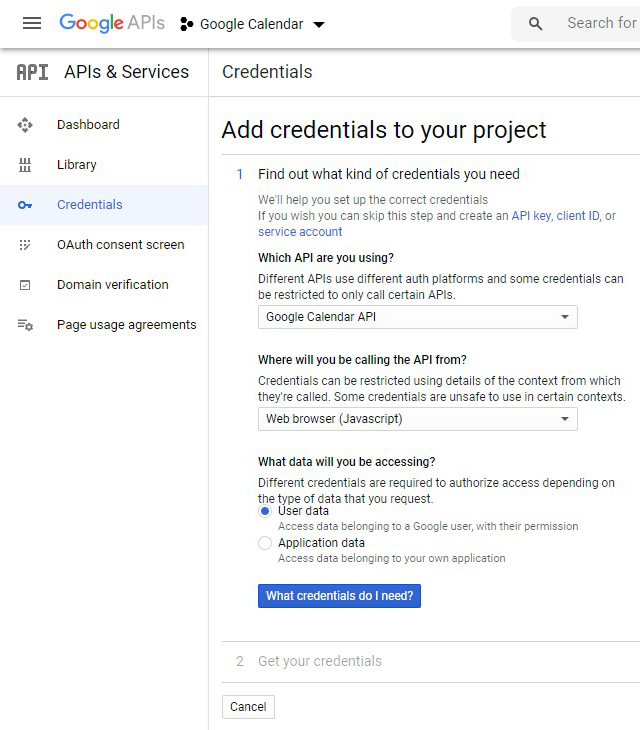
Task: Select the User data radio button
Action: (265, 511)
